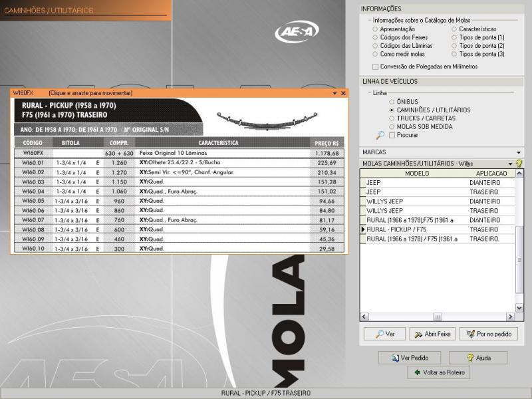The image size is (532, 399).
Task: Select Tipos de ponta (2)
Action: tap(454, 45)
